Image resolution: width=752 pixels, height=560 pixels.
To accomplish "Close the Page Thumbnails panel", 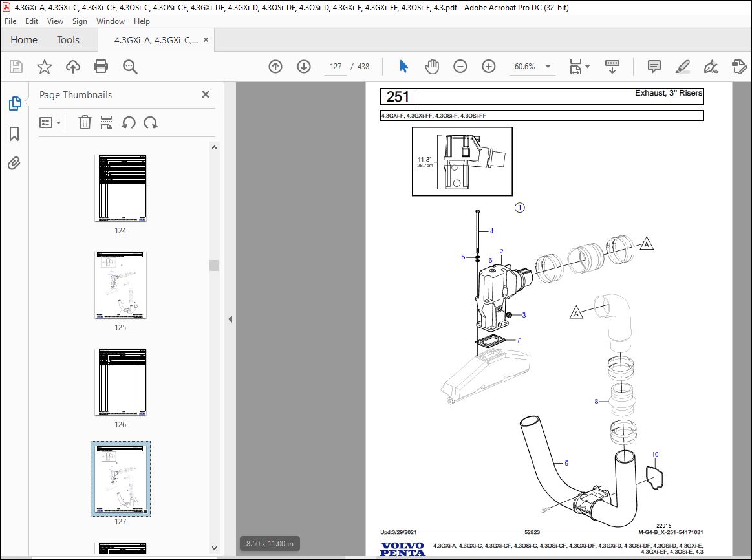I will click(205, 94).
